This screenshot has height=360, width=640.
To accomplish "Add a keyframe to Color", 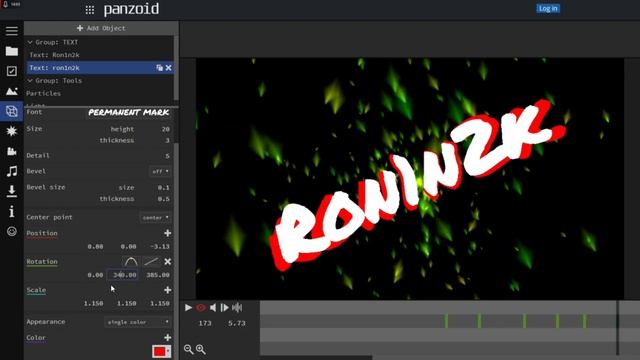I will pyautogui.click(x=167, y=338).
